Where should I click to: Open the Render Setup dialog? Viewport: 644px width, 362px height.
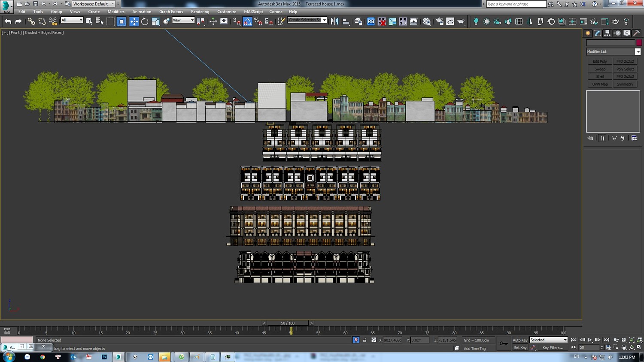[439, 21]
